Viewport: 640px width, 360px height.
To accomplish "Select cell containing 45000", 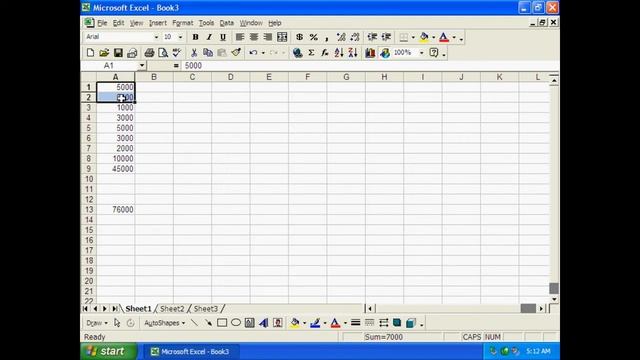I will click(x=116, y=169).
